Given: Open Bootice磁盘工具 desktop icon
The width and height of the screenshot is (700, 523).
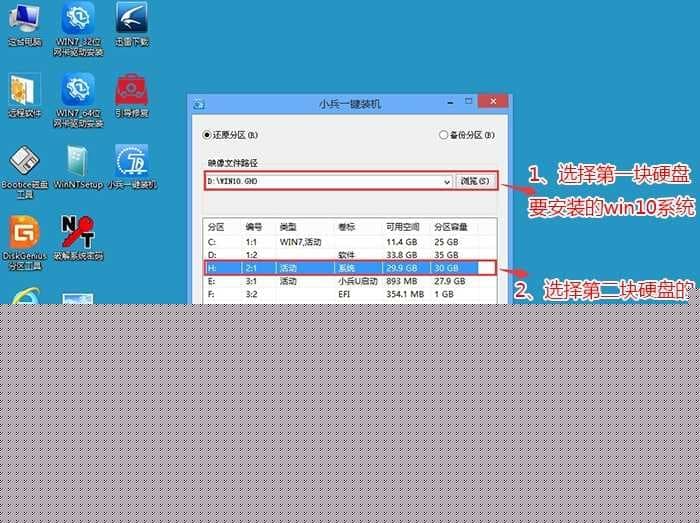Looking at the screenshot, I should click(x=25, y=172).
